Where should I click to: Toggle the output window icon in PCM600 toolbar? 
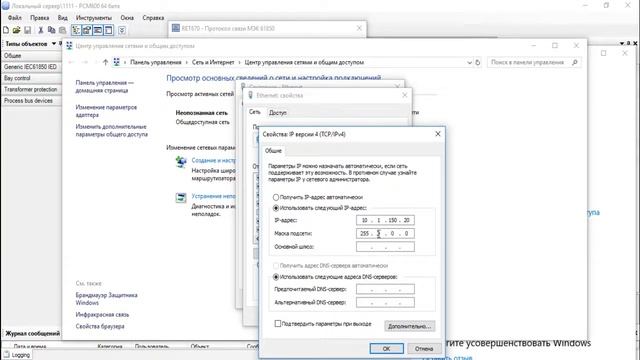[x=98, y=30]
